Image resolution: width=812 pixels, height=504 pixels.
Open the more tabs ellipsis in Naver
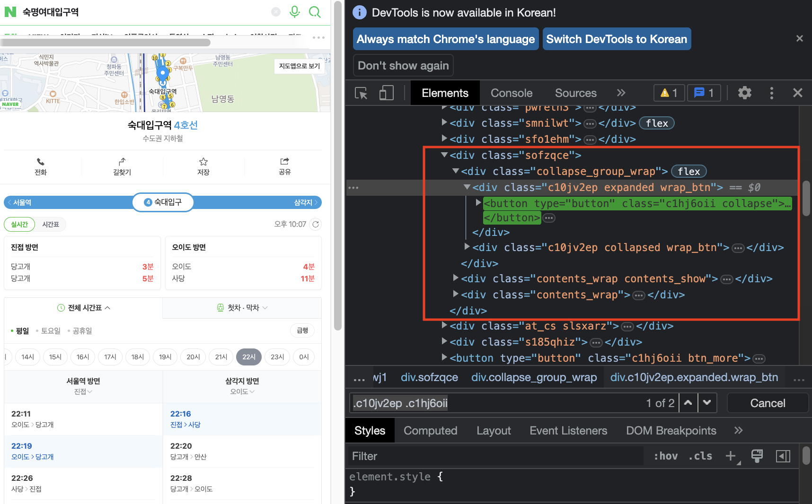click(x=318, y=37)
